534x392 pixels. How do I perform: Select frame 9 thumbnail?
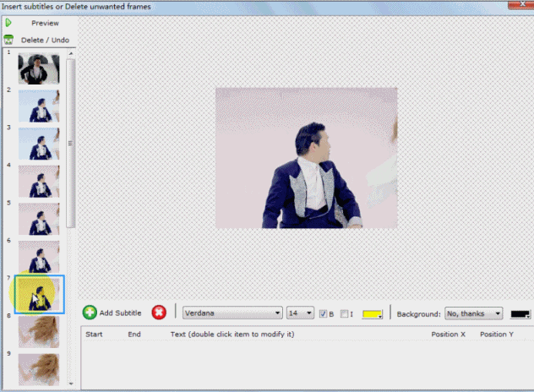(x=39, y=369)
